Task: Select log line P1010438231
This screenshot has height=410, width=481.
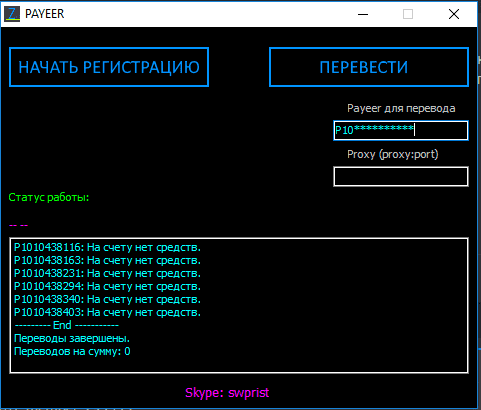Action: (x=107, y=273)
